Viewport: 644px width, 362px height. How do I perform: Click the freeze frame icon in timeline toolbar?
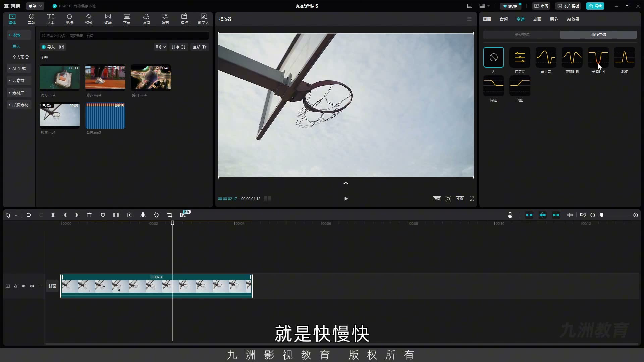pyautogui.click(x=116, y=215)
